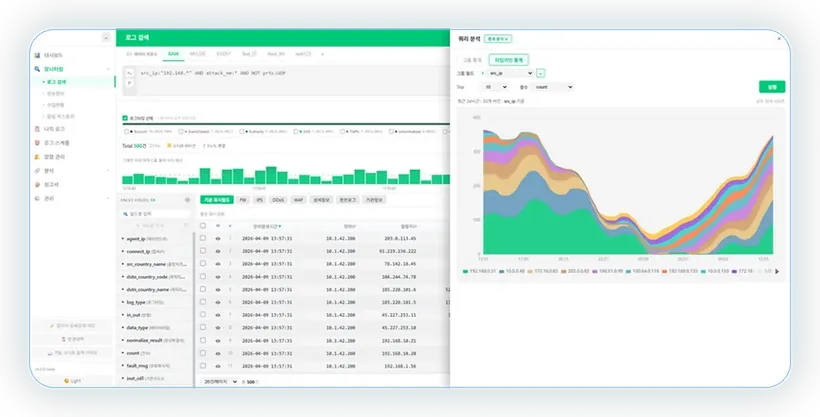Click the IP cell 104.244.74.78
This screenshot has height=417, width=820.
(x=399, y=277)
